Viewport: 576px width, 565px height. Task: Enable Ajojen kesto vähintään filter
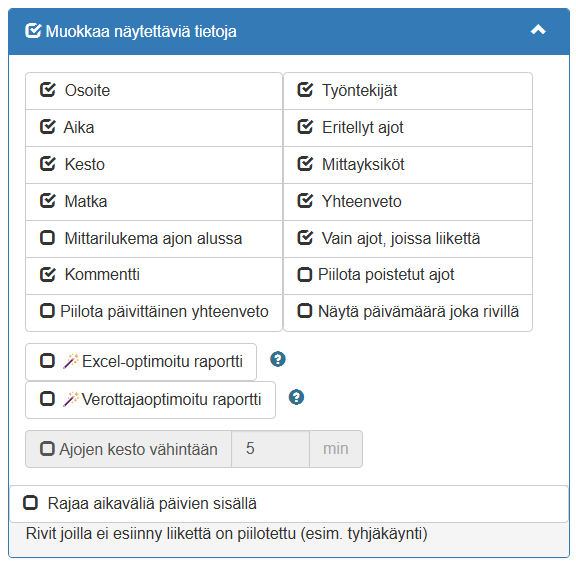tap(47, 449)
